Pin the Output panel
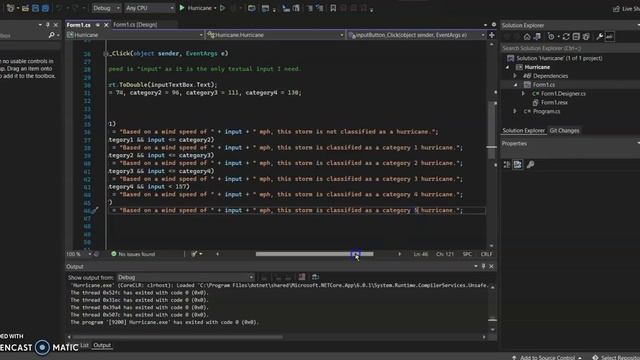The width and height of the screenshot is (640, 360). point(484,267)
